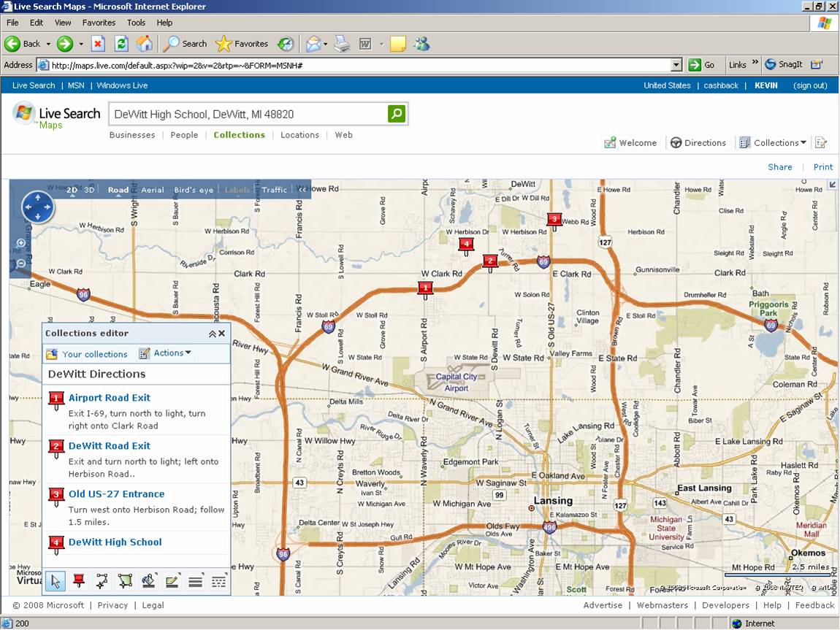
Task: Switch map to 3D mode
Action: click(x=89, y=190)
